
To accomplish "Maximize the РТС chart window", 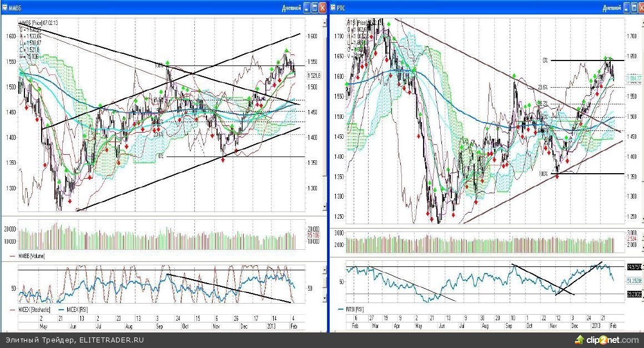I will click(634, 8).
